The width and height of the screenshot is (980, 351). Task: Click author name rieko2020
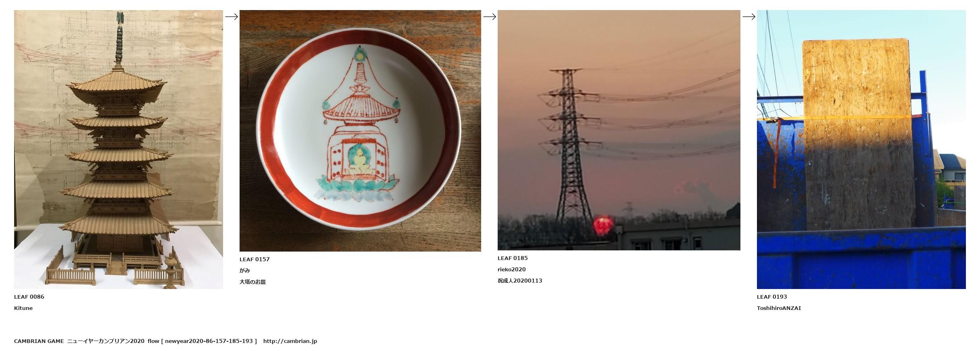pyautogui.click(x=512, y=269)
